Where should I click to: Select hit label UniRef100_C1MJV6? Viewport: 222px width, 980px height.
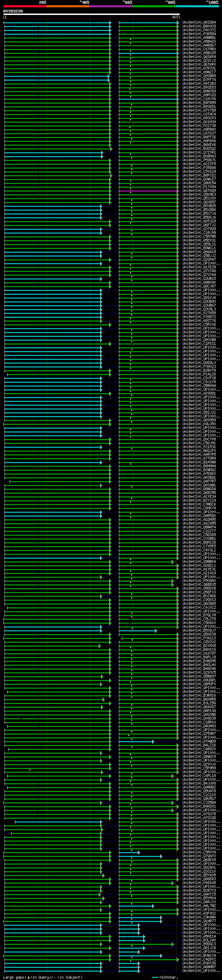(x=199, y=99)
